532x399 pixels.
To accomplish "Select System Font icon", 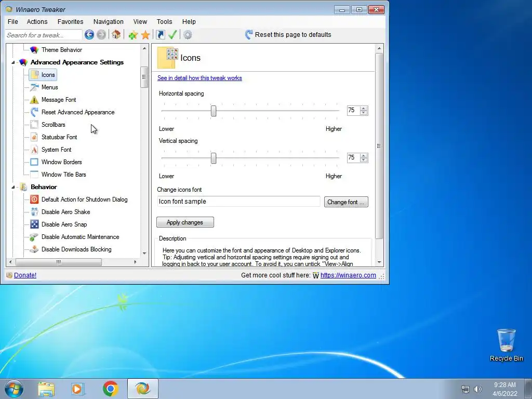I will point(34,150).
